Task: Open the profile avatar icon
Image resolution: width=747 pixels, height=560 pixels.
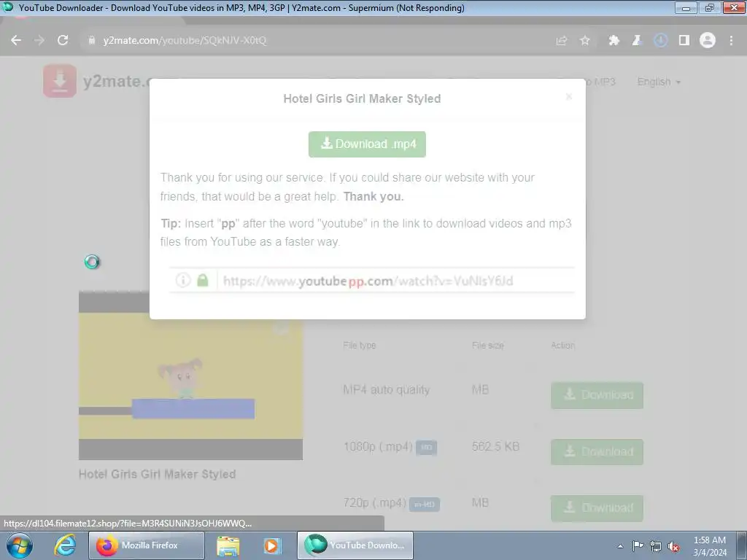Action: [708, 41]
